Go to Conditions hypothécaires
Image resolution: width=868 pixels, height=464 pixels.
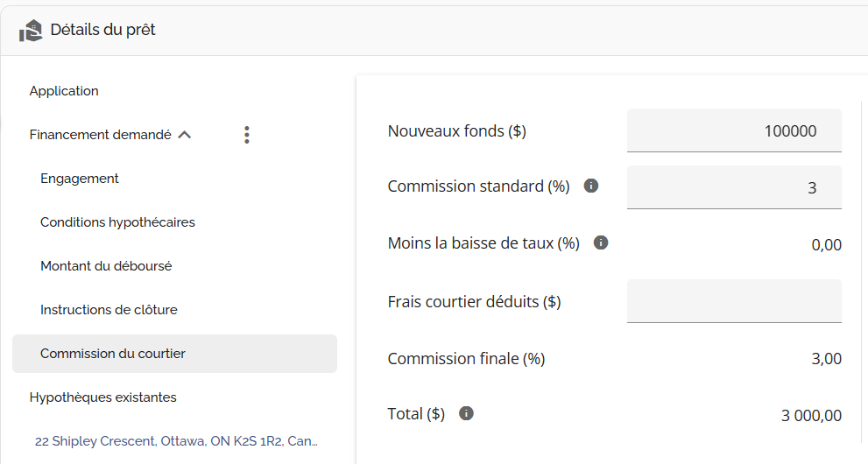(117, 222)
